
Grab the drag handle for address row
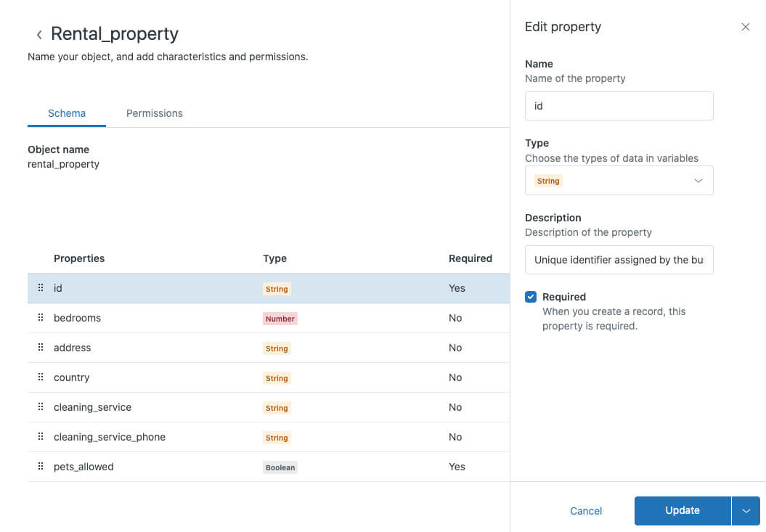41,348
